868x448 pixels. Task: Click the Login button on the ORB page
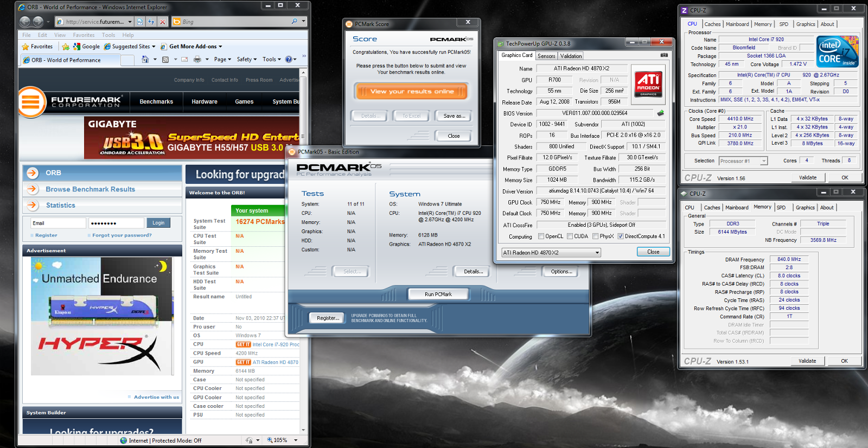pyautogui.click(x=158, y=223)
